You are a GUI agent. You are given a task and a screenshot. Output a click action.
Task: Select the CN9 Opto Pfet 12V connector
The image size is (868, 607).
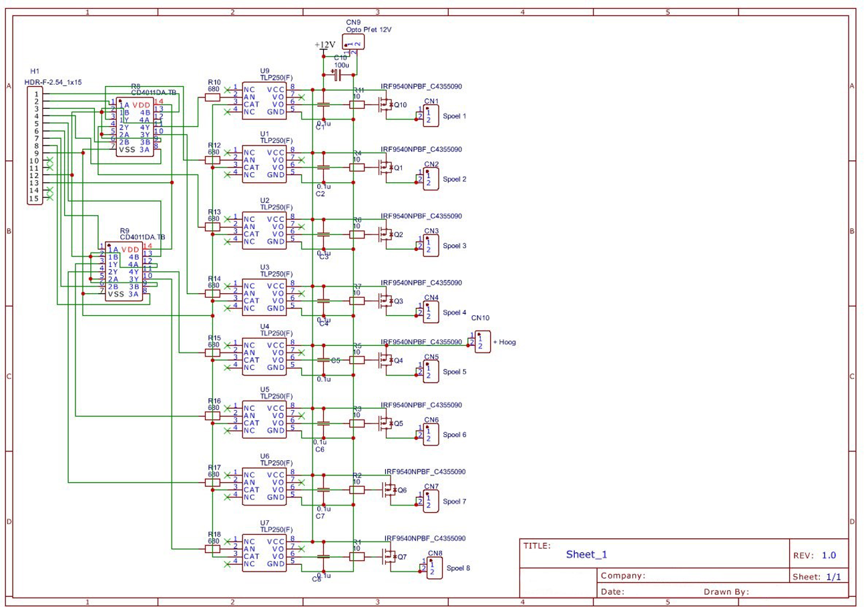(x=354, y=42)
